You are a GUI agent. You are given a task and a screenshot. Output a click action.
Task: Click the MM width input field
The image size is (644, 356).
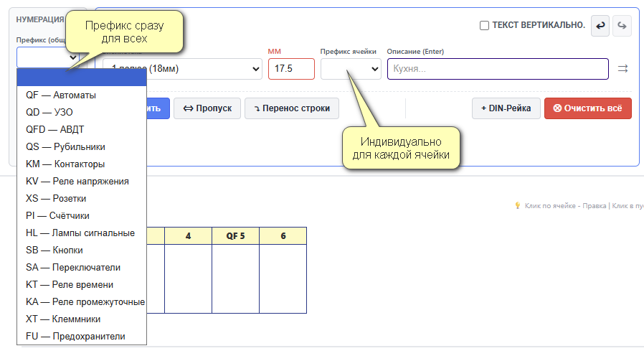pyautogui.click(x=291, y=69)
